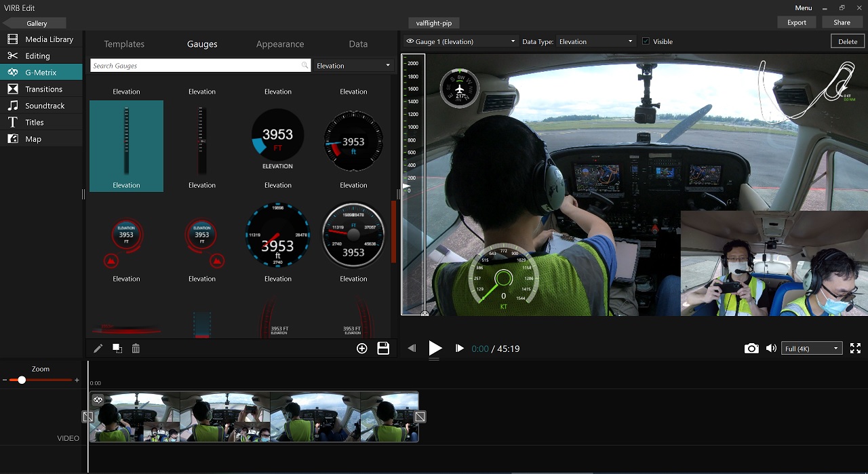Open the Soundtrack section
Image resolution: width=868 pixels, height=474 pixels.
pyautogui.click(x=41, y=106)
